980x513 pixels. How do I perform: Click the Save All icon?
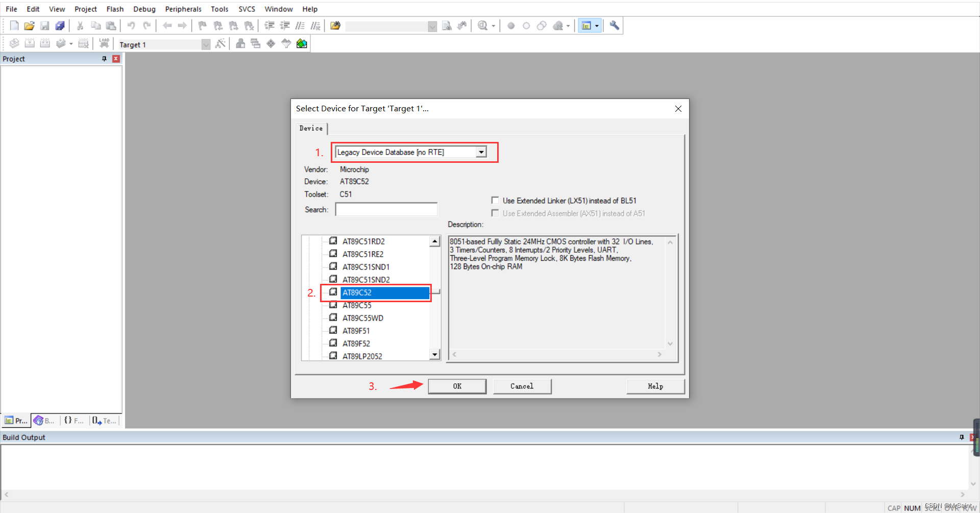pyautogui.click(x=60, y=26)
